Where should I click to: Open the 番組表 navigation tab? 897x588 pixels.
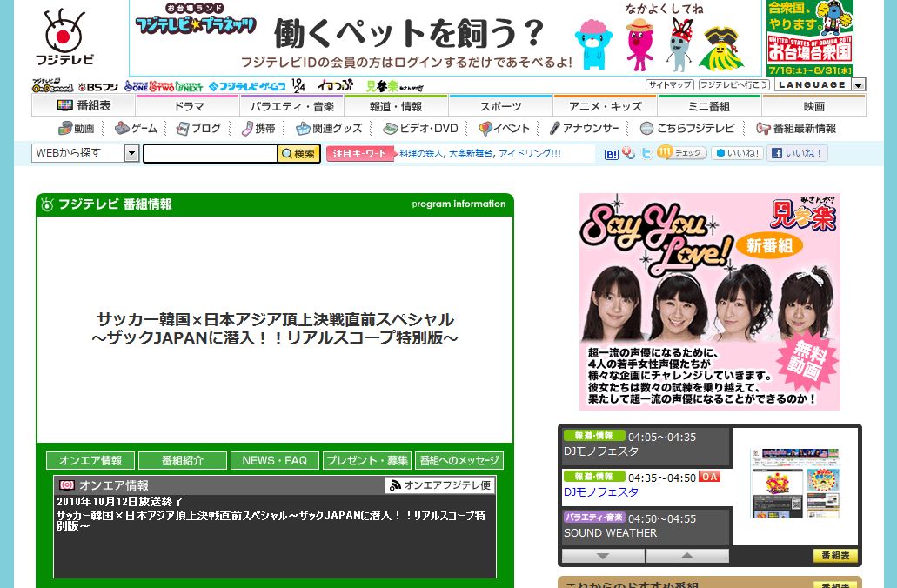[84, 106]
